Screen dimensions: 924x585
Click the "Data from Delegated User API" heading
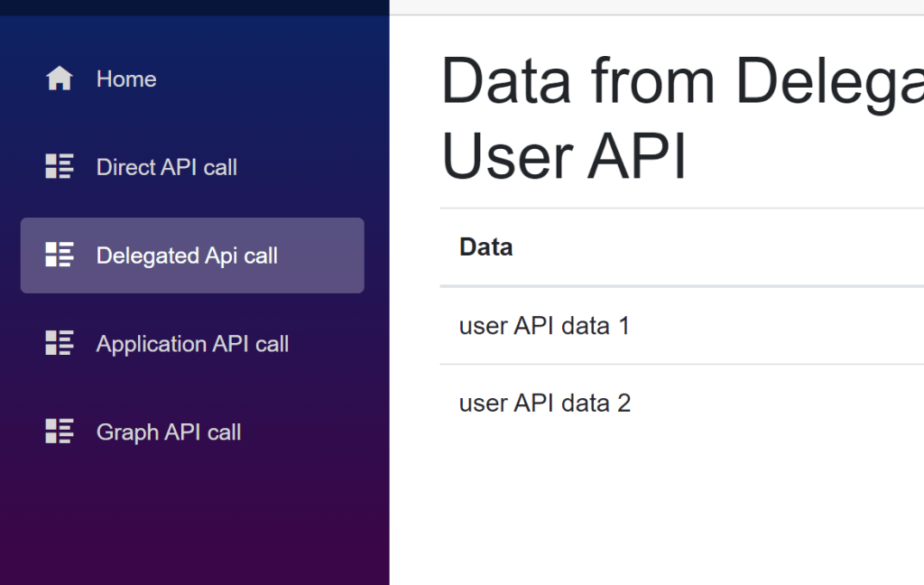click(x=632, y=117)
